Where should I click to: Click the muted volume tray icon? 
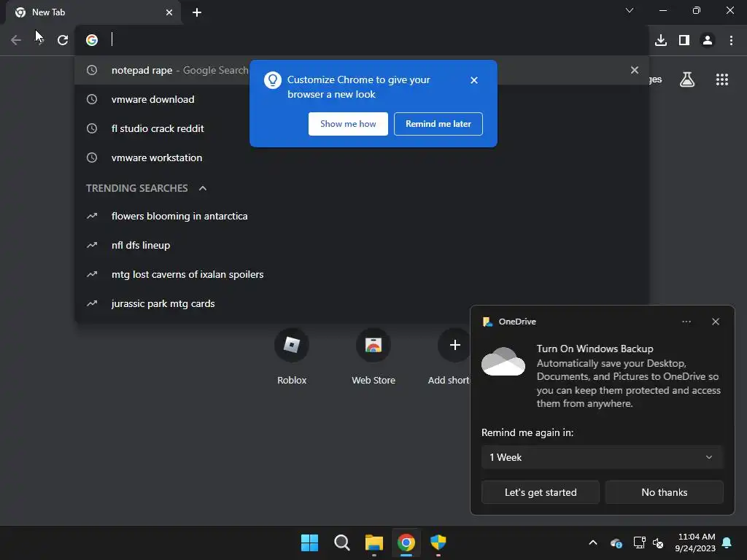(x=659, y=543)
